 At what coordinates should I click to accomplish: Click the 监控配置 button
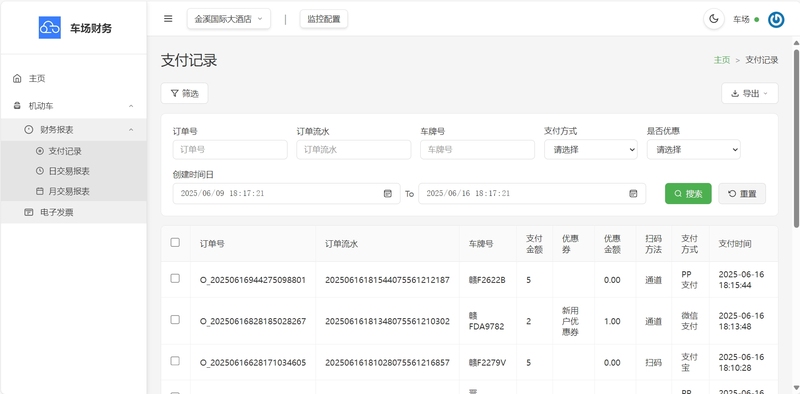[x=323, y=19]
